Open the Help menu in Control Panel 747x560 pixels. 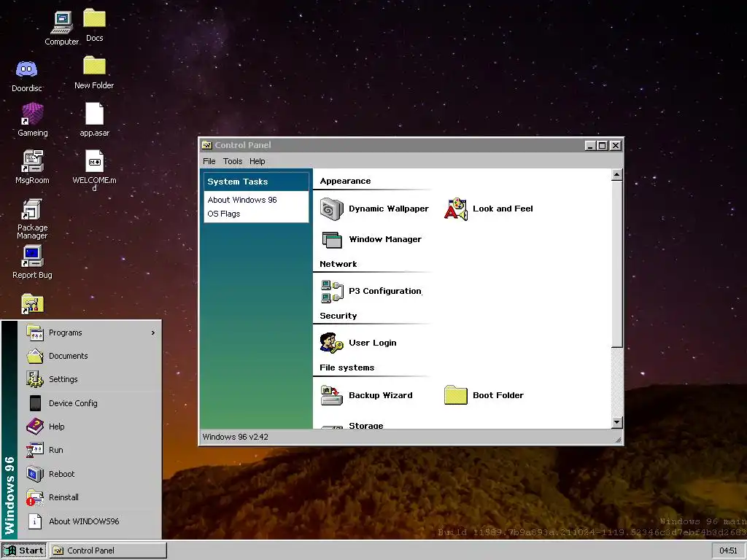[258, 161]
